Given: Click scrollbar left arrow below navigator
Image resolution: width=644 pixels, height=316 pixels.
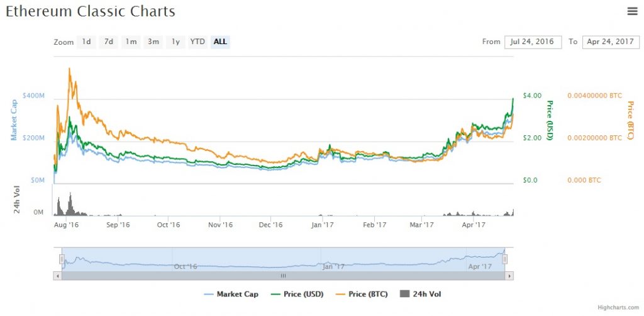Looking at the screenshot, I should [57, 276].
